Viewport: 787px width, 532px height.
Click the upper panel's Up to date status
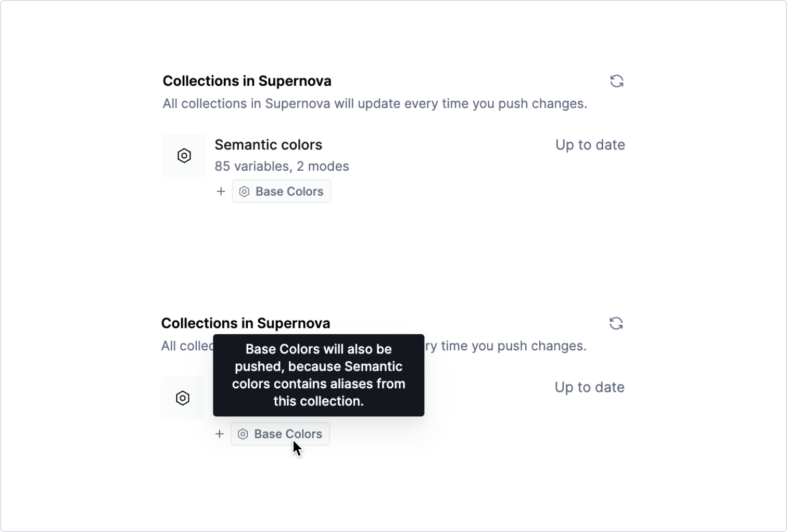[590, 145]
